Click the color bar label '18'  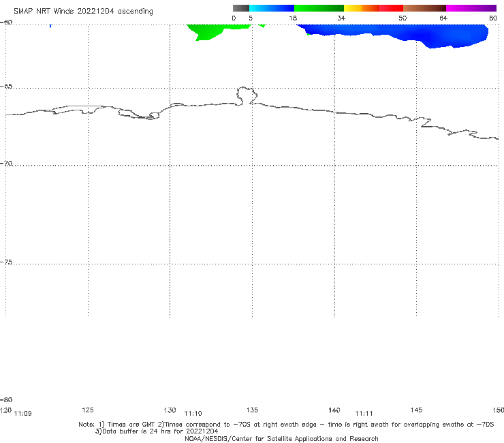point(293,18)
